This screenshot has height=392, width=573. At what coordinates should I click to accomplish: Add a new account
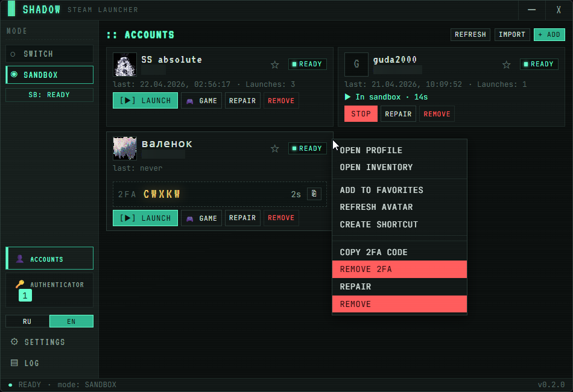pos(549,35)
